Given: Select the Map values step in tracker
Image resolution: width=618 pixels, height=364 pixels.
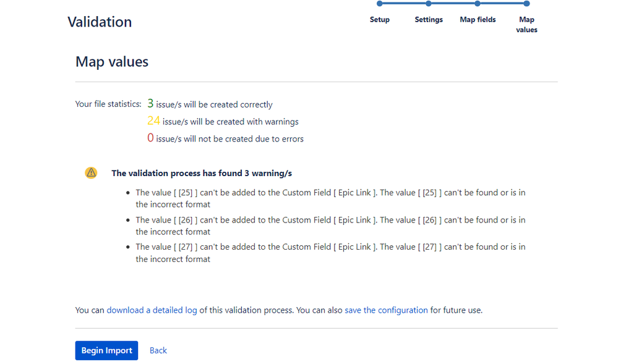Looking at the screenshot, I should pyautogui.click(x=526, y=25).
